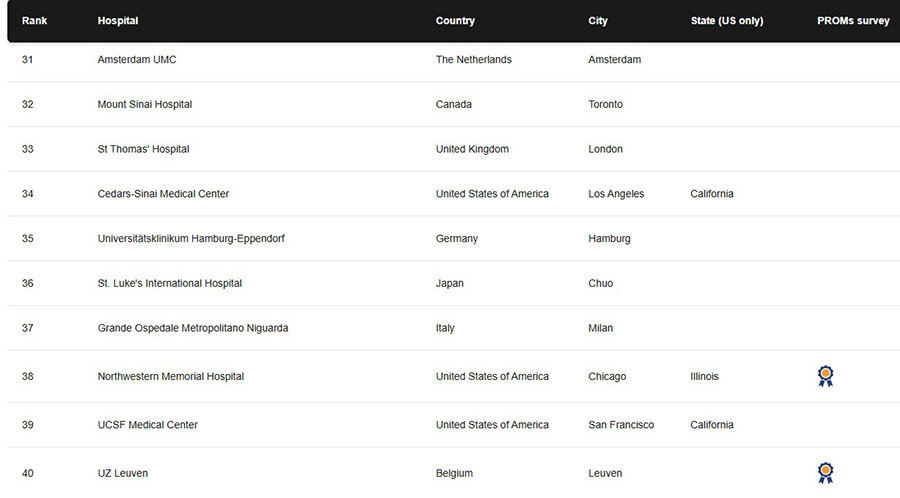Click the Country column header
This screenshot has height=498, width=900.
tap(455, 20)
